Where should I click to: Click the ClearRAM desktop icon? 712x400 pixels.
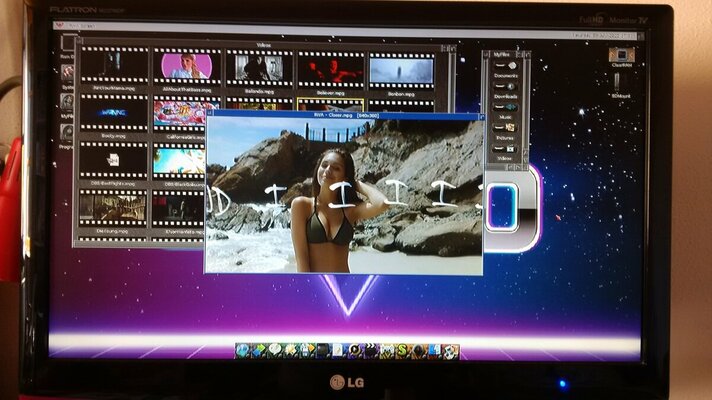click(621, 56)
